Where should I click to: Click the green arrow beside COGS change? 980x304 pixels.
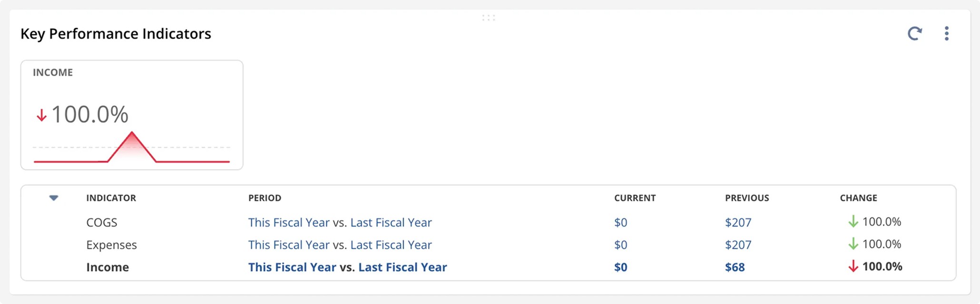(853, 222)
